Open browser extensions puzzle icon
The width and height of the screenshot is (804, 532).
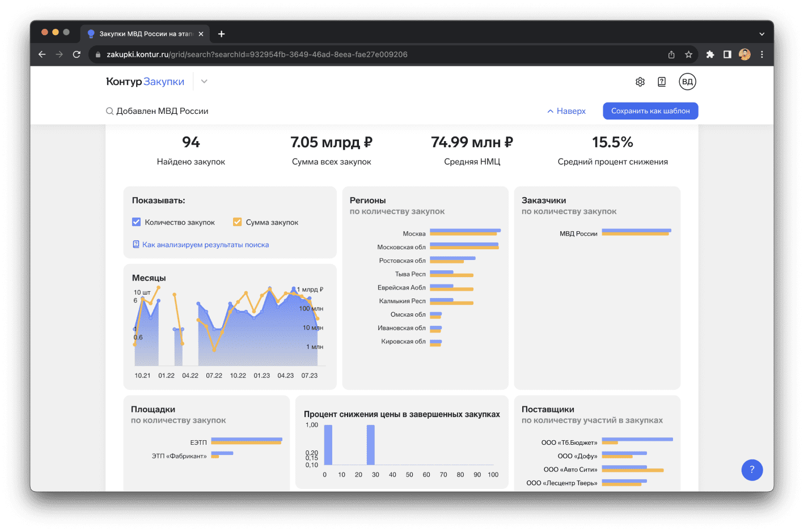710,54
